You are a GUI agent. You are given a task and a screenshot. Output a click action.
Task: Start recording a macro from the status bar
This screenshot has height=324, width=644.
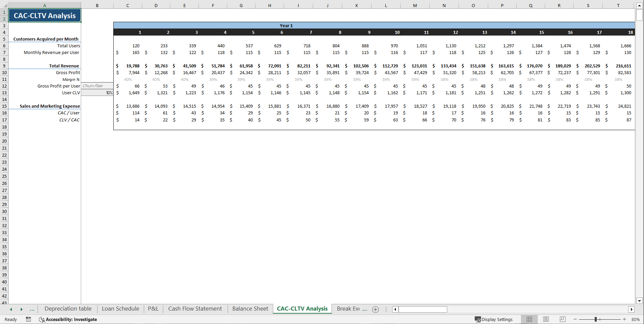pyautogui.click(x=28, y=319)
